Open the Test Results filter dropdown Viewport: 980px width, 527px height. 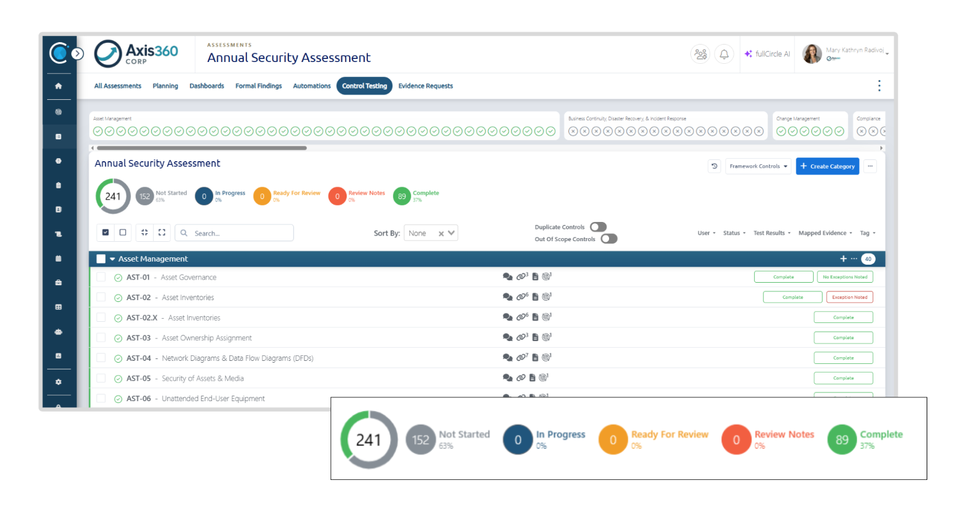(772, 233)
